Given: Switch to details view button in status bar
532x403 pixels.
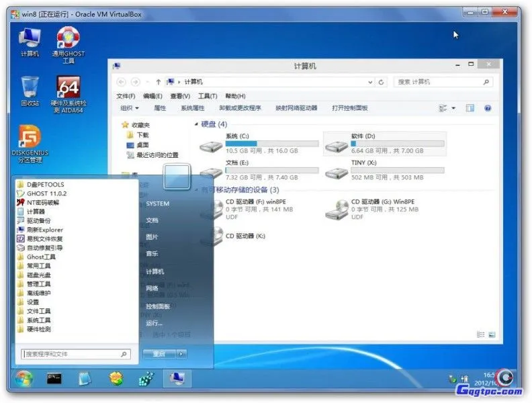Looking at the screenshot, I should pyautogui.click(x=480, y=334).
